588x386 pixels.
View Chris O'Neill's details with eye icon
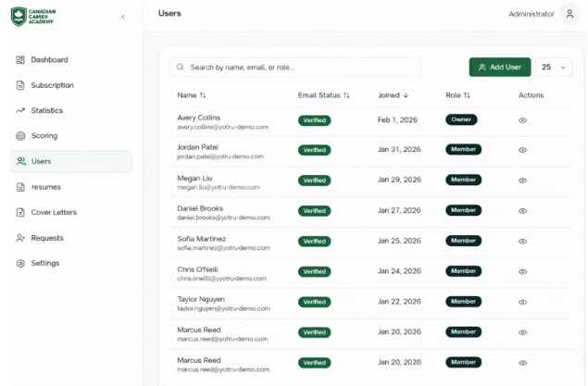pyautogui.click(x=522, y=272)
